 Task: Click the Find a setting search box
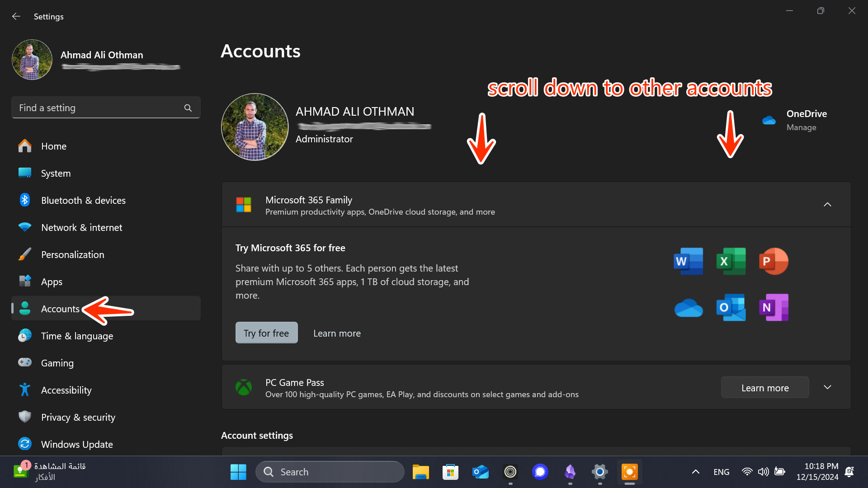99,108
